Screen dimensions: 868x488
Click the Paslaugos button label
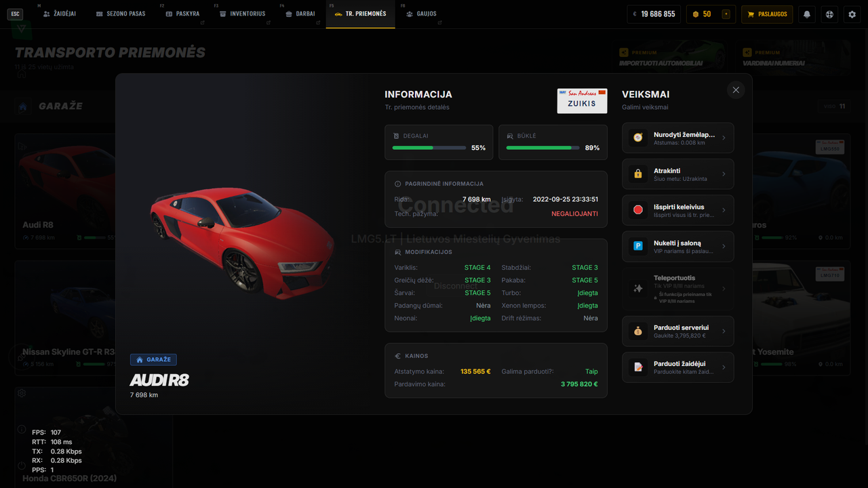772,14
